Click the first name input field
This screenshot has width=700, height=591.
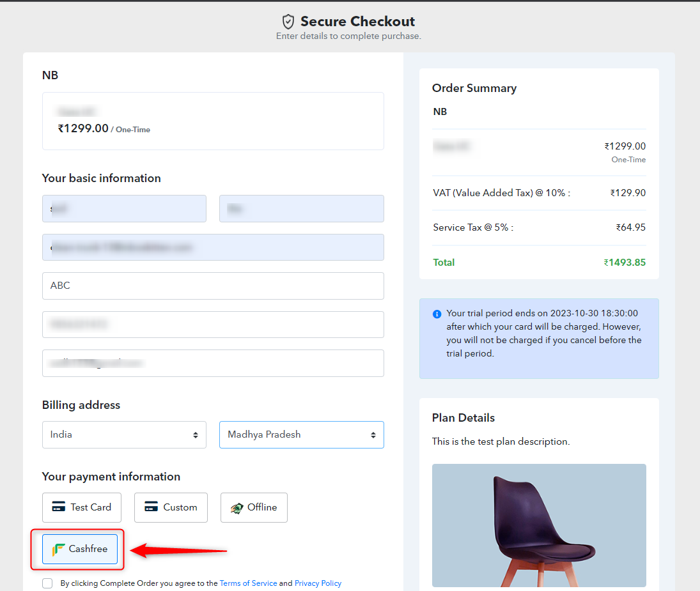(x=124, y=208)
